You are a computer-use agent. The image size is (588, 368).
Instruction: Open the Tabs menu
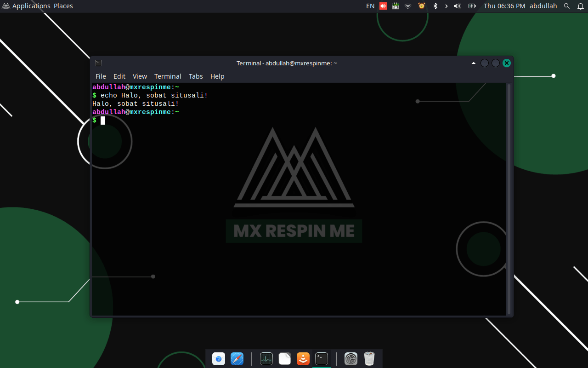pos(196,76)
